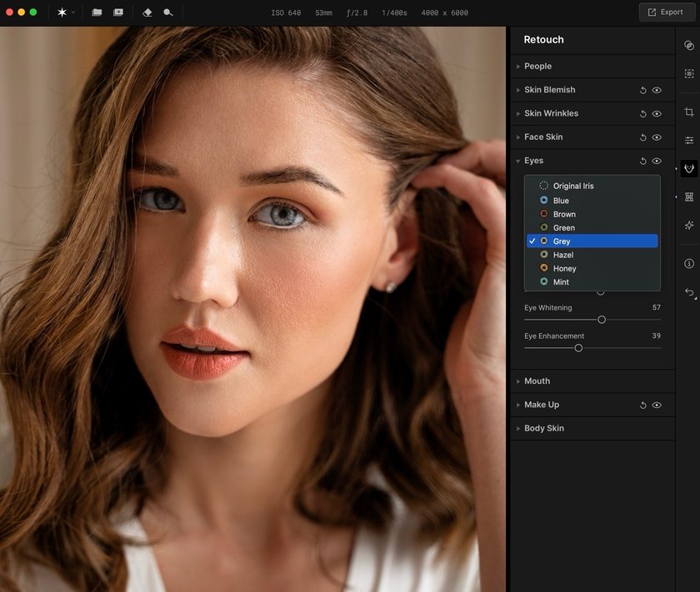Image resolution: width=700 pixels, height=592 pixels.
Task: Open the Retouch face icon panel
Action: (689, 169)
